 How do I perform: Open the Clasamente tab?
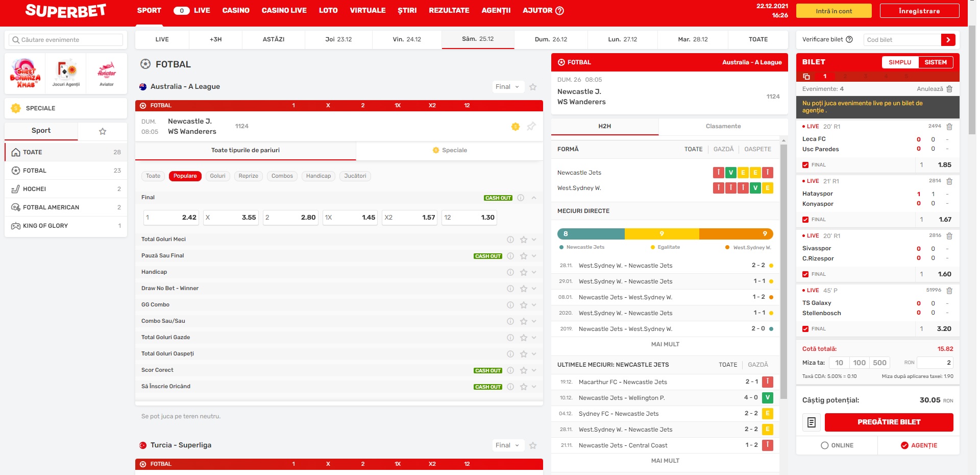(723, 126)
